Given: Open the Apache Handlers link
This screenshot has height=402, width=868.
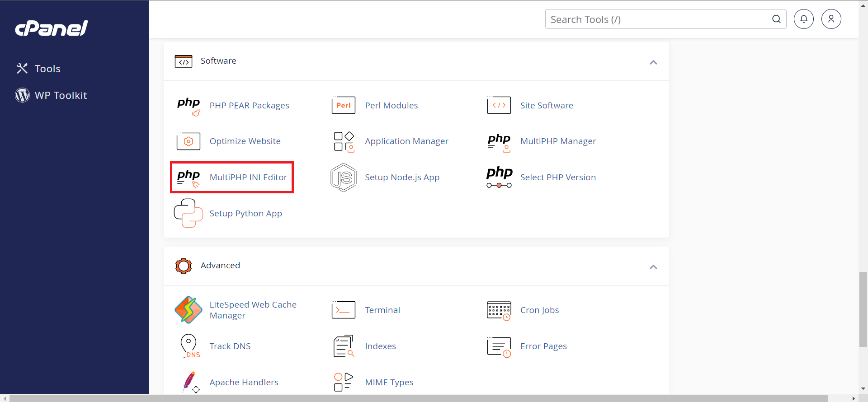Looking at the screenshot, I should 244,383.
